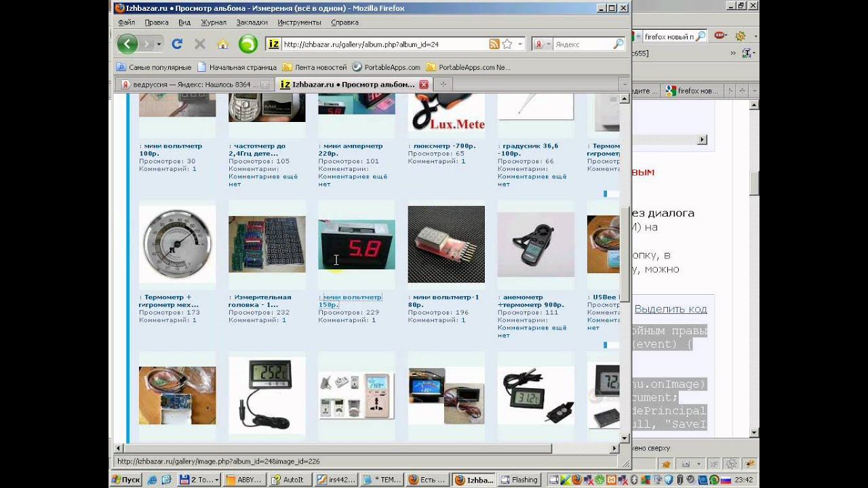Screen dimensions: 868x488
Task: Open the мини вольтметр-1 80р. link
Action: [443, 301]
